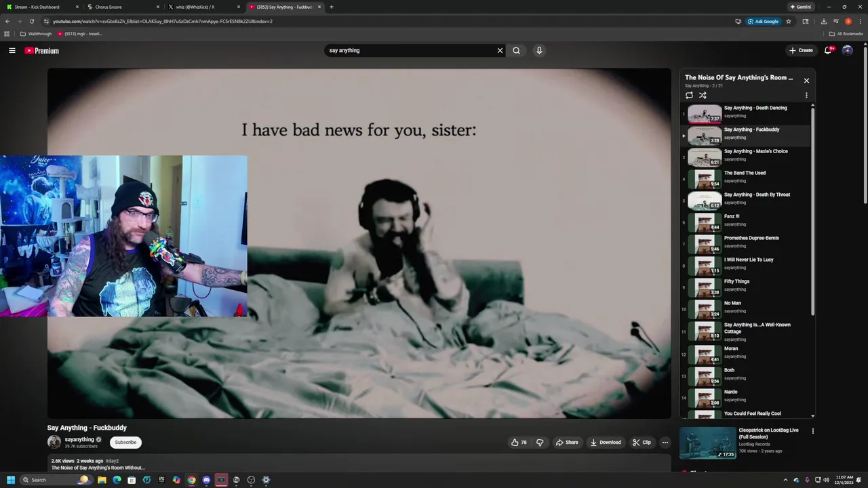Dislike the video with thumbs down
The width and height of the screenshot is (868, 488).
click(540, 443)
